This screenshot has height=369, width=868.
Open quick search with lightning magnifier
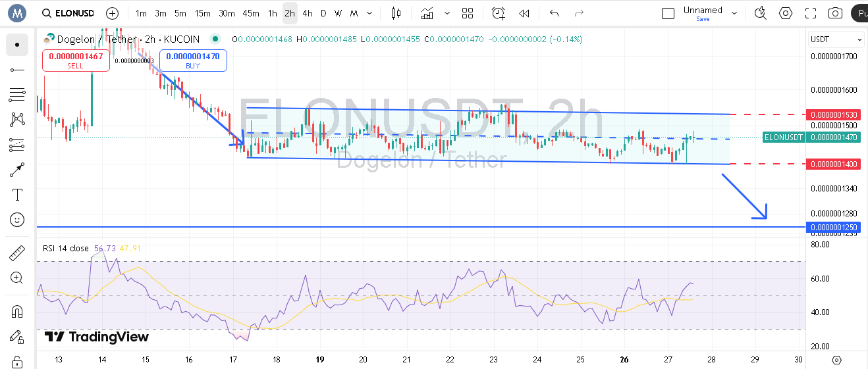point(761,13)
